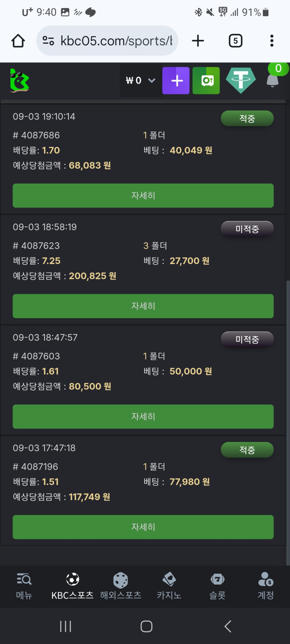
Task: Go to the 슬롯 tab
Action: pyautogui.click(x=217, y=586)
